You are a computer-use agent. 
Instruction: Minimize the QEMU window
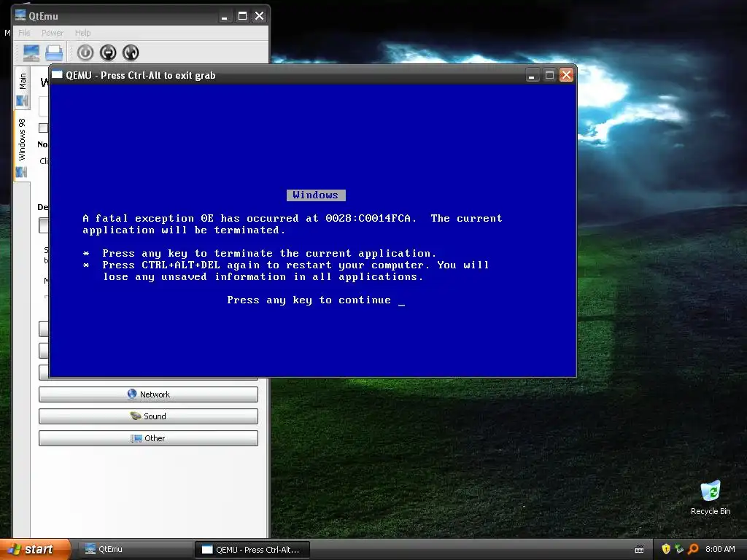[x=532, y=75]
